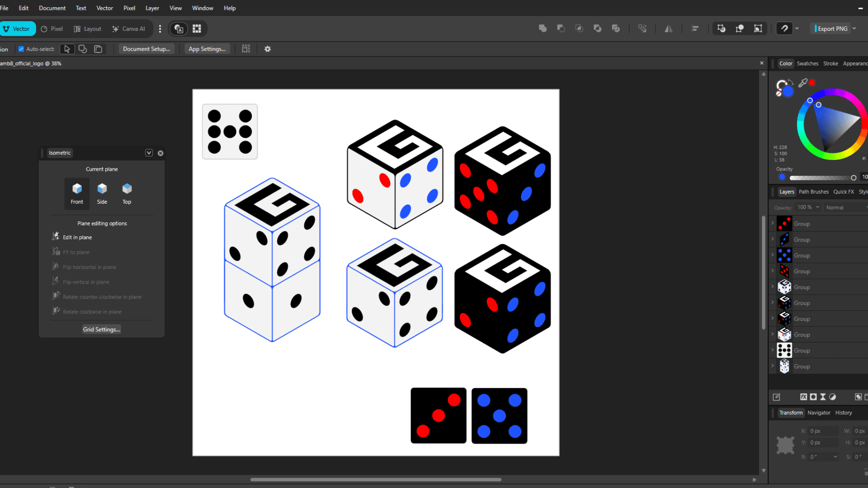868x488 pixels.
Task: Open the three-dot more options menu
Action: [x=160, y=28]
